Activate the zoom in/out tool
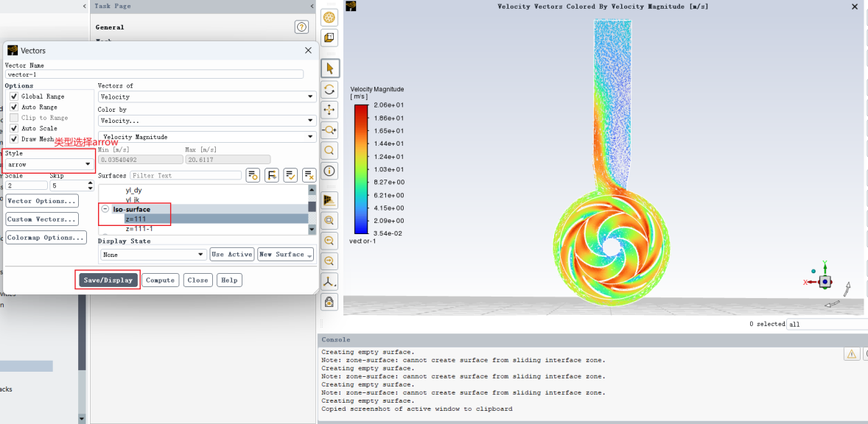Image resolution: width=868 pixels, height=424 pixels. click(x=330, y=130)
